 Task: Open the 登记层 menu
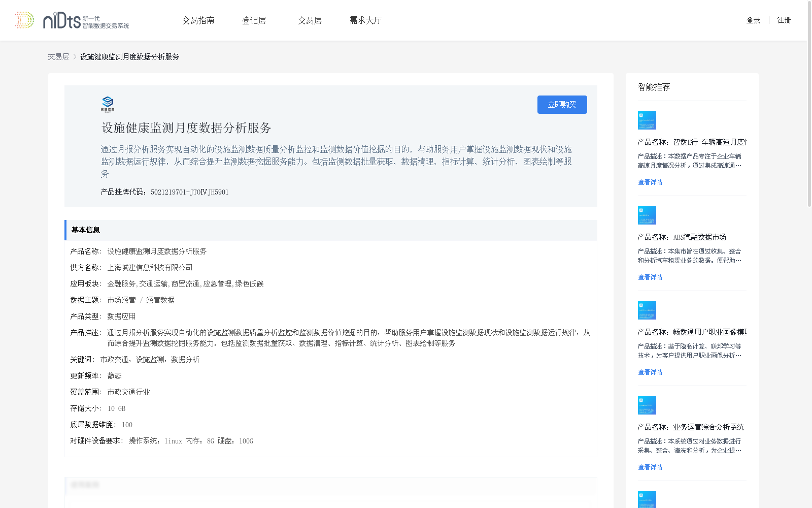coord(254,20)
